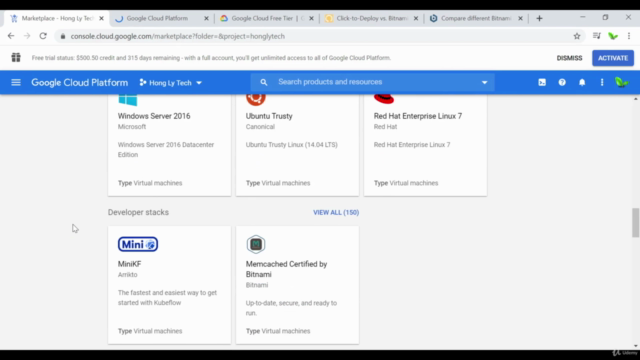Viewport: 640px width, 360px height.
Task: Open the account avatar in blue header
Action: click(x=622, y=82)
